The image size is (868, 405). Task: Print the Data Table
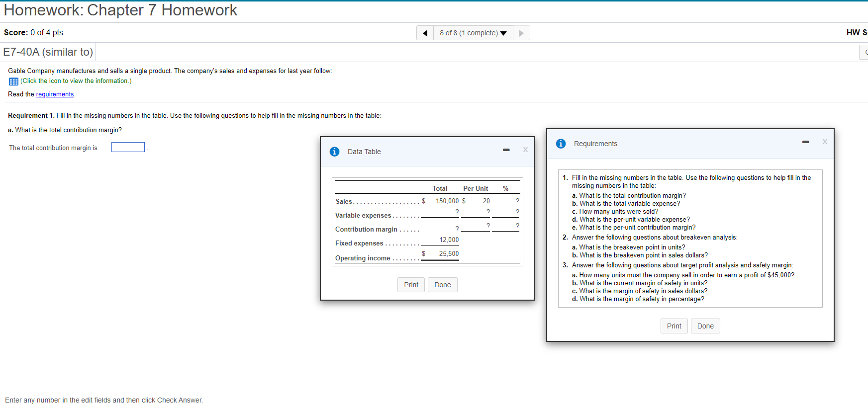click(x=411, y=285)
